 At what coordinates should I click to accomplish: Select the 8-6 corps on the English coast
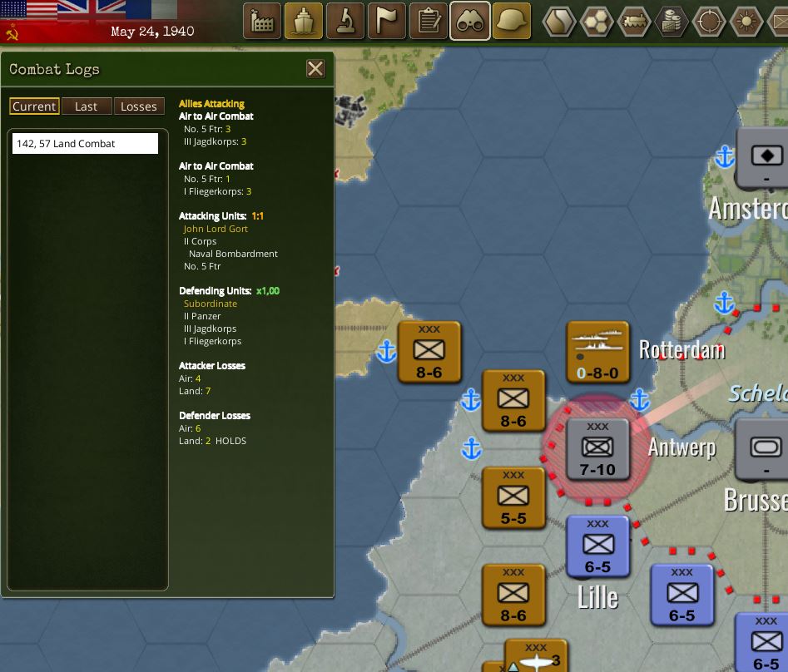(x=429, y=353)
